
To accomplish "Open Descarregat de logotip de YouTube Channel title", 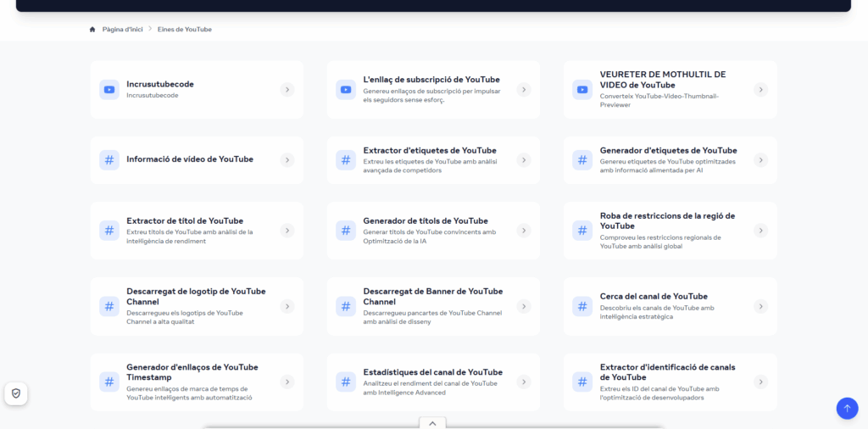I will [x=196, y=297].
